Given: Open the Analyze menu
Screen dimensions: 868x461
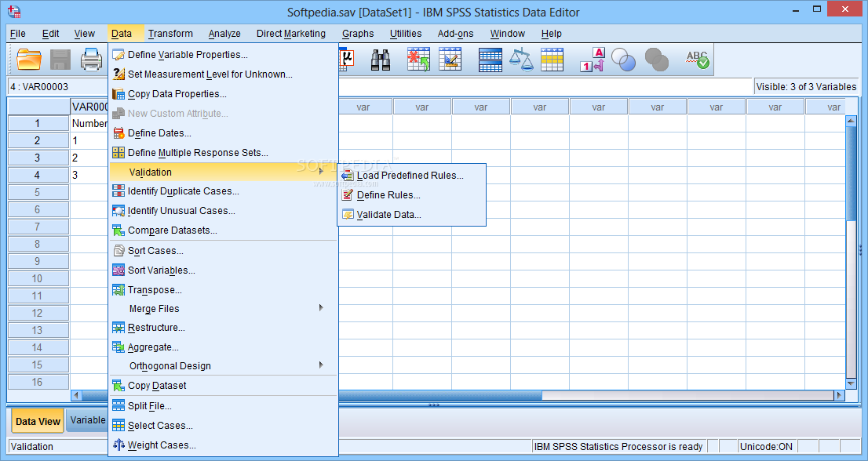Looking at the screenshot, I should [x=224, y=34].
